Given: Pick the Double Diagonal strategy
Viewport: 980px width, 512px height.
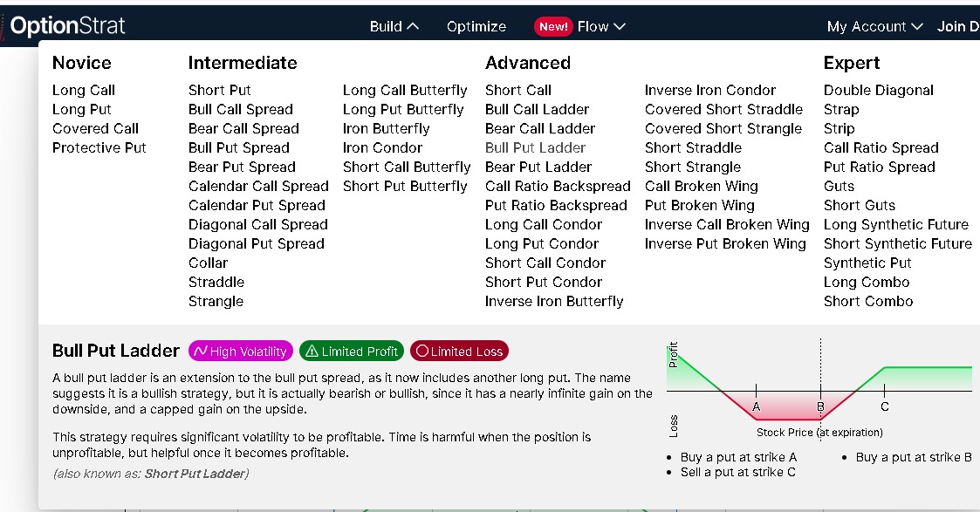Looking at the screenshot, I should point(878,90).
